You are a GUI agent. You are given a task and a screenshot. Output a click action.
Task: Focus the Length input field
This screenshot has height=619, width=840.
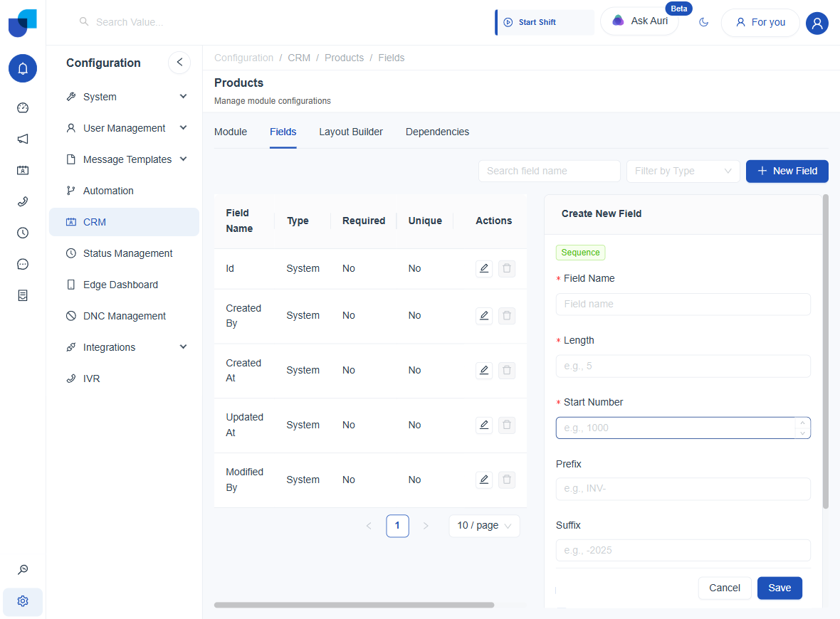click(683, 366)
